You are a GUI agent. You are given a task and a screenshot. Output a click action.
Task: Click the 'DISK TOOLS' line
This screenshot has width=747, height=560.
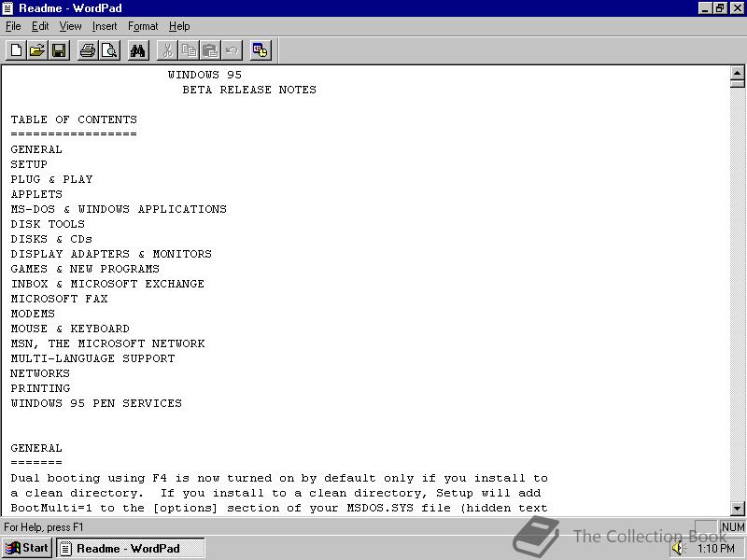coord(48,224)
